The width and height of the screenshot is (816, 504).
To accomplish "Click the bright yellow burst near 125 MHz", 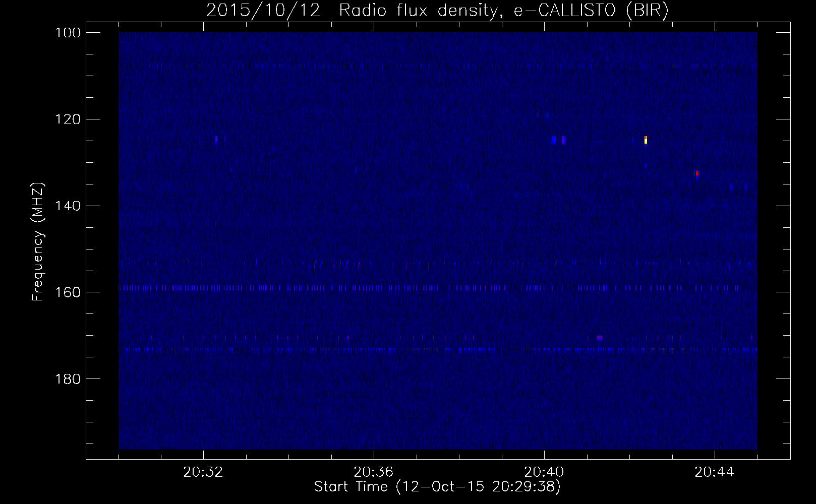I will [x=646, y=140].
